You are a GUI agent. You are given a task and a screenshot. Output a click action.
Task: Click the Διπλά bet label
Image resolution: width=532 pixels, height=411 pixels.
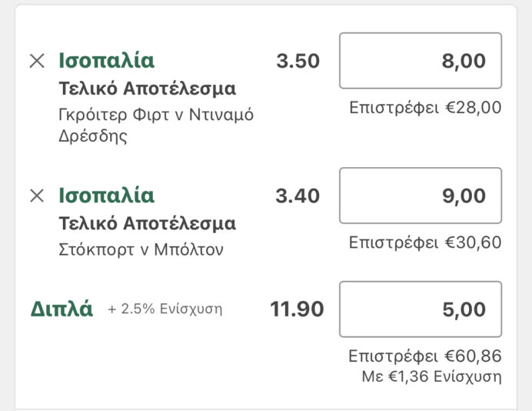coord(62,309)
